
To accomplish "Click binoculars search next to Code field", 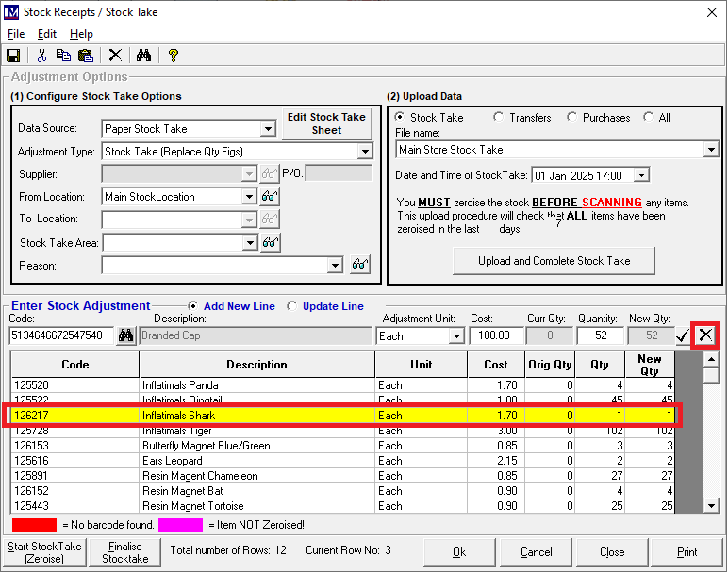I will [x=126, y=335].
